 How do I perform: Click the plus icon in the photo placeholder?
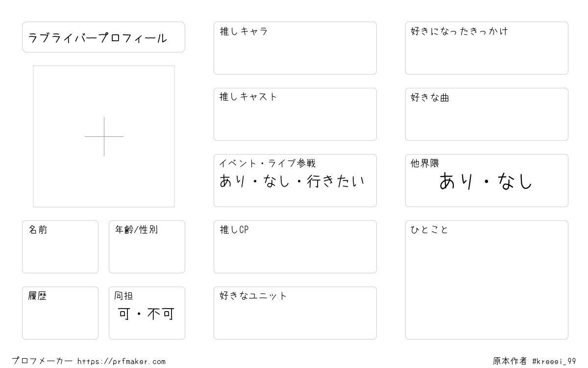[x=104, y=136]
